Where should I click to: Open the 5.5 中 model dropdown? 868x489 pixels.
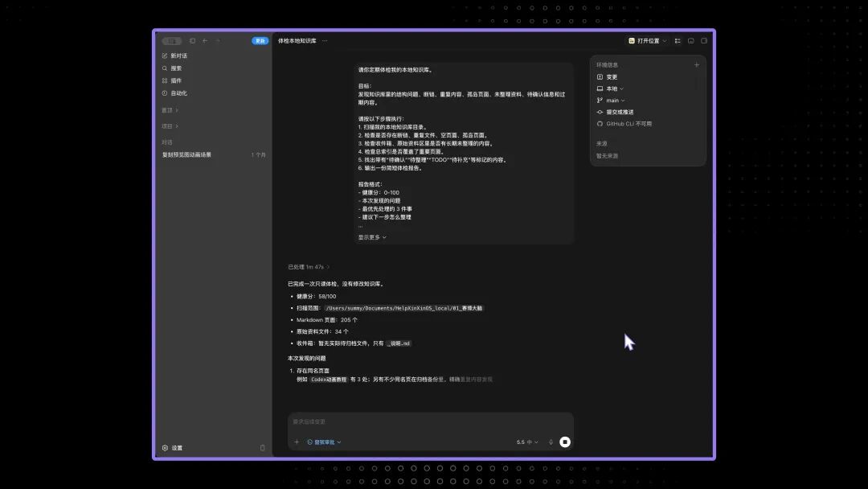tap(527, 442)
